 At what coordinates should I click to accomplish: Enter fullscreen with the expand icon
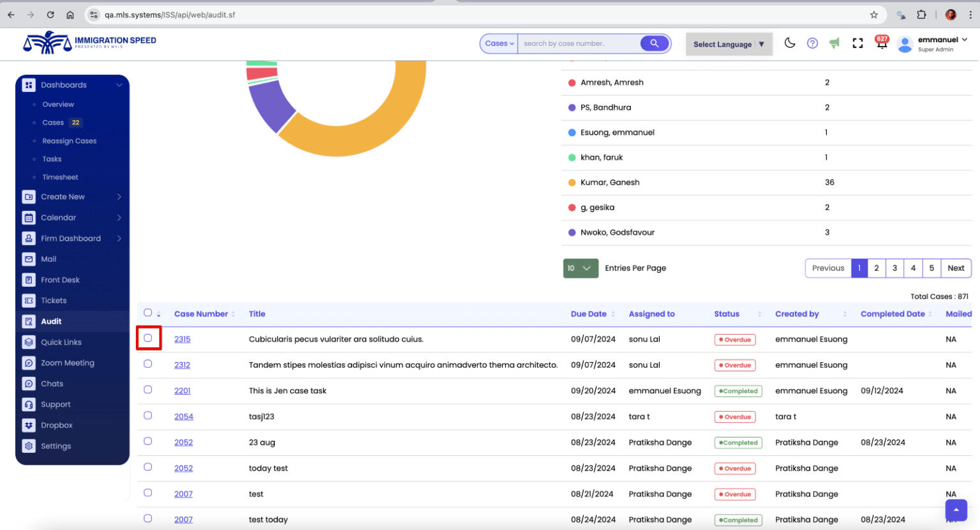tap(857, 43)
